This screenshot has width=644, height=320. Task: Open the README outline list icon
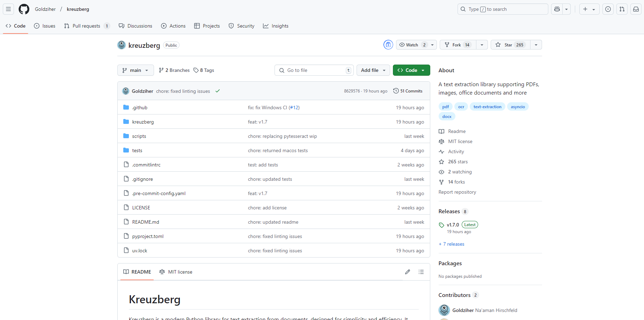click(421, 272)
